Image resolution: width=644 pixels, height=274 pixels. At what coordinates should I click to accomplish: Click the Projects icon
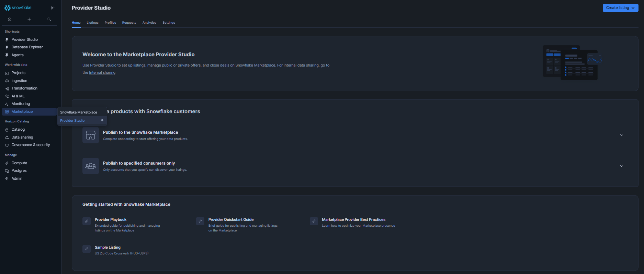coord(7,73)
